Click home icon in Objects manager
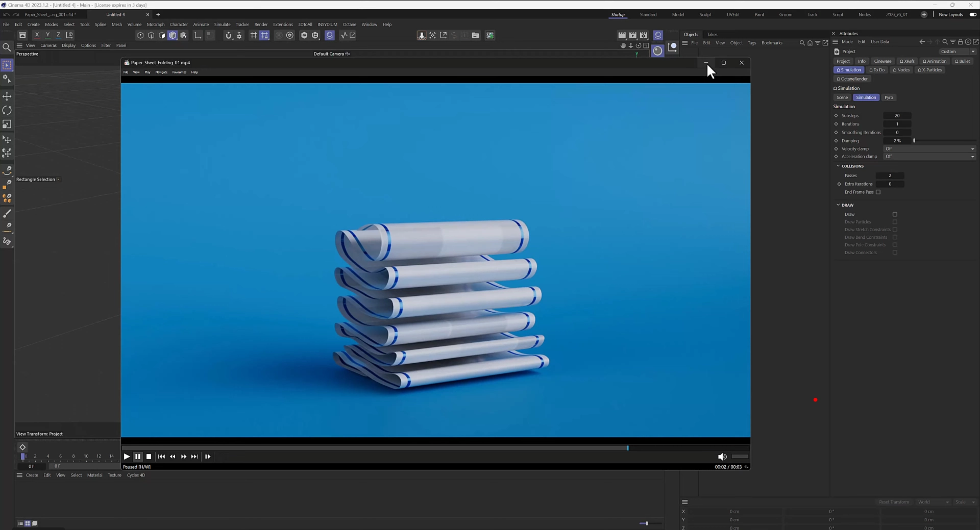Screen dimensions: 980x530 pyautogui.click(x=810, y=43)
